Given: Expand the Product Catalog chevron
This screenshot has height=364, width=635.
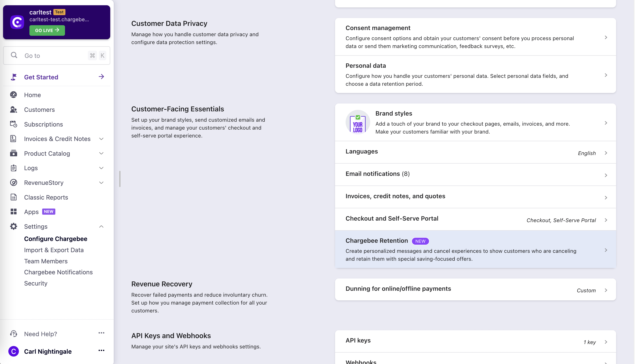Looking at the screenshot, I should point(101,153).
